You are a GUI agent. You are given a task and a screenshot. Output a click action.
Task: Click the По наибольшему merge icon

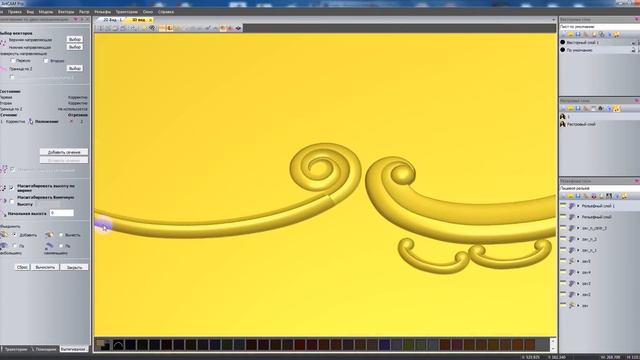pyautogui.click(x=4, y=246)
